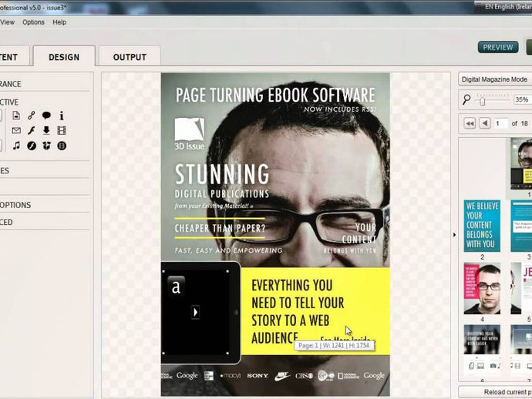Select the page link tool icon
This screenshot has height=399, width=532.
point(16,116)
